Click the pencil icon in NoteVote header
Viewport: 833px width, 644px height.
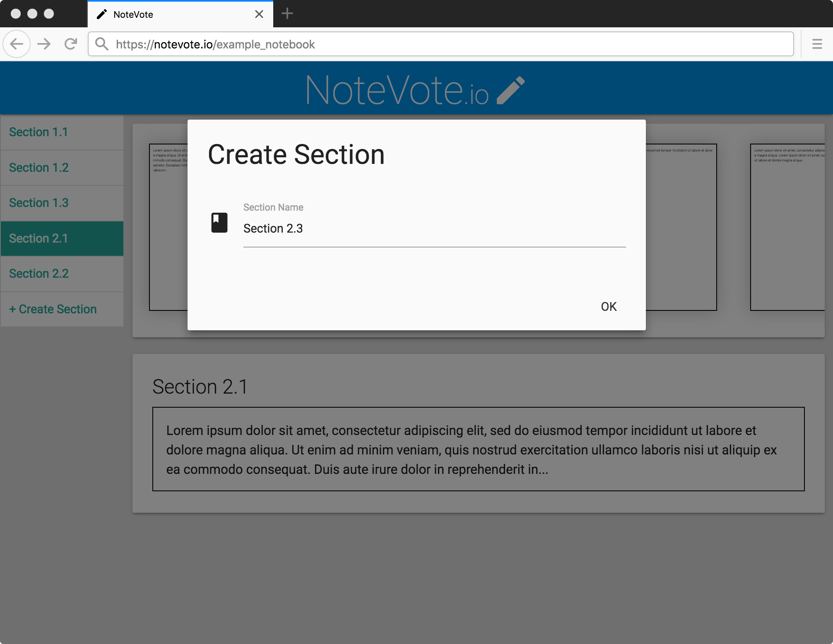tap(510, 90)
